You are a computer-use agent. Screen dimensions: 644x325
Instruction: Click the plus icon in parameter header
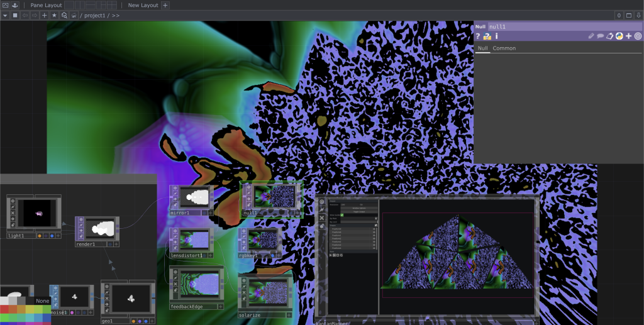click(628, 36)
